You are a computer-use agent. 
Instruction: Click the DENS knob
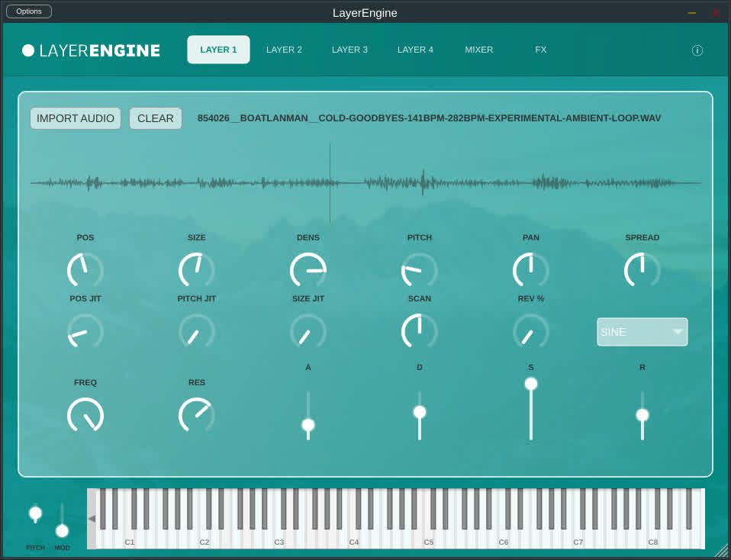pyautogui.click(x=308, y=270)
